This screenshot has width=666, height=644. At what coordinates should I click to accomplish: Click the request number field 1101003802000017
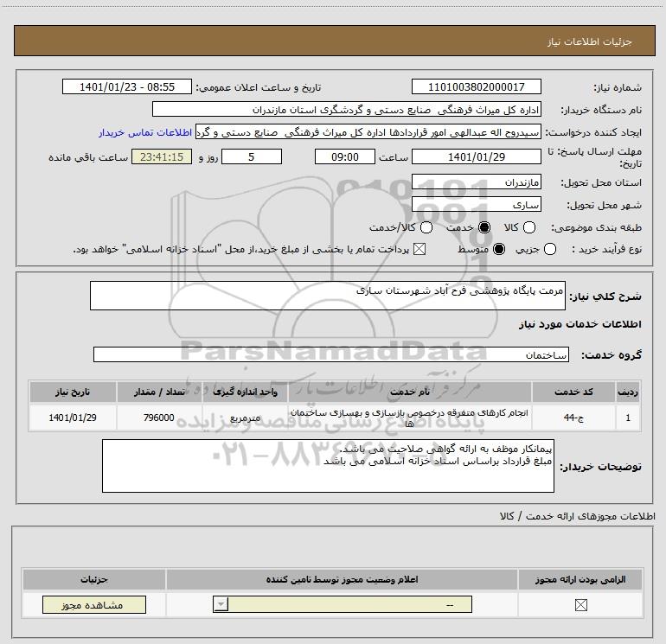click(x=476, y=86)
